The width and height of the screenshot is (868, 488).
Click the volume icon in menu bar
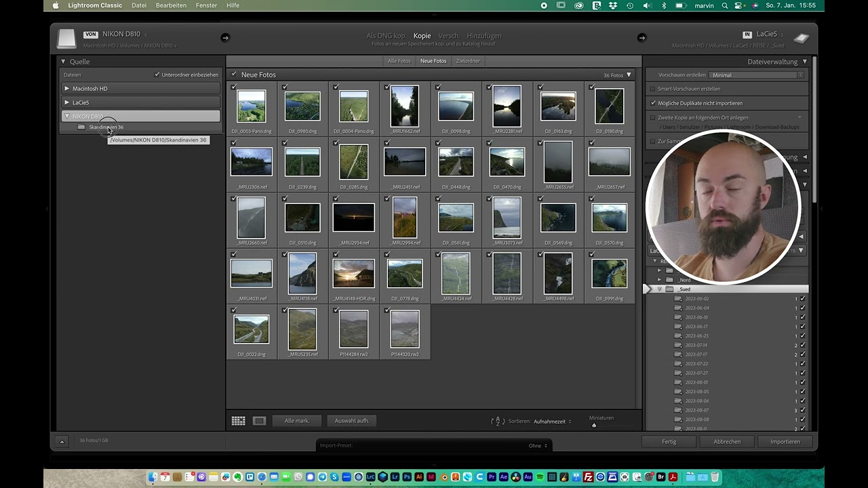647,5
